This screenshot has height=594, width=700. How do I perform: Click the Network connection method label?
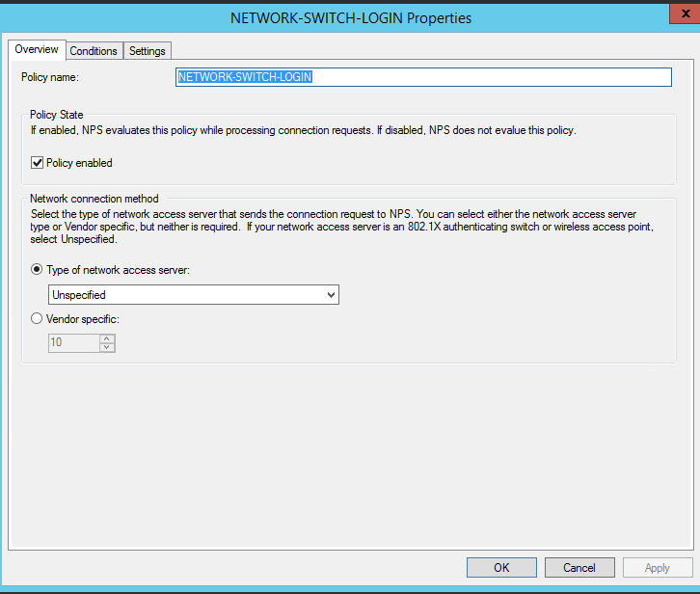coord(94,199)
